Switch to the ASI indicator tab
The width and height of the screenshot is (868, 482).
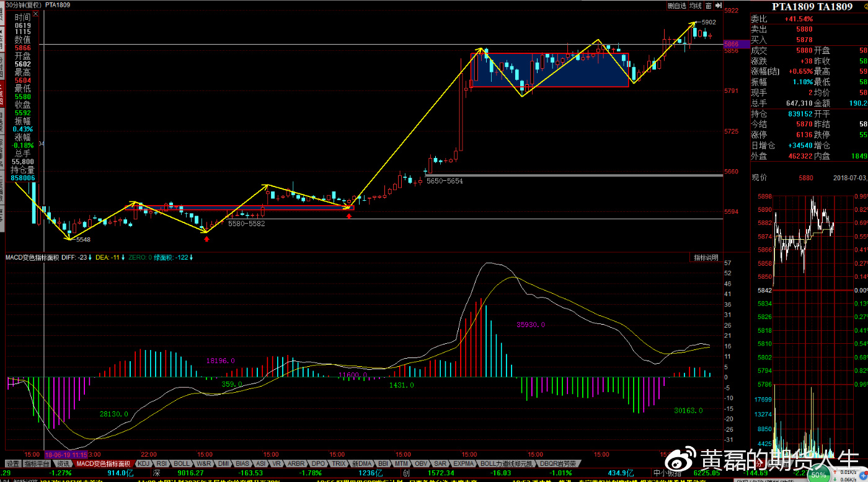point(261,463)
